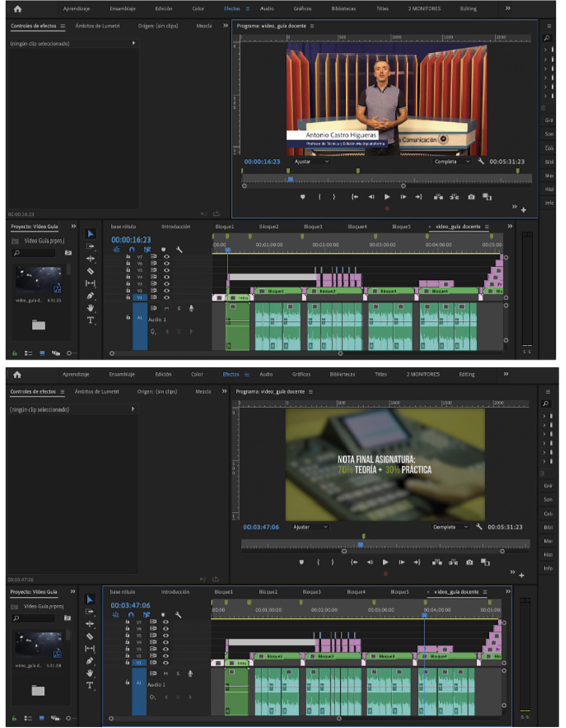Open Ajustar zoom dropdown beside 00:03:47:06 program timecode

(311, 527)
